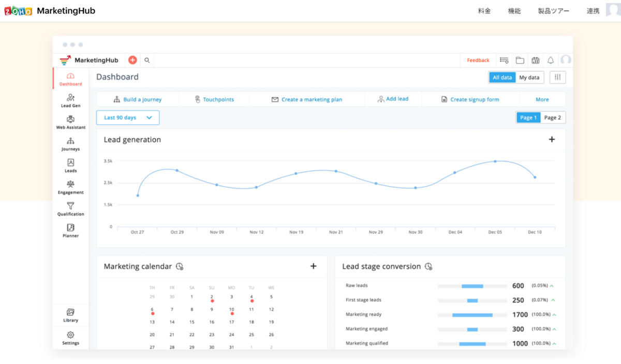Open the calendar icon in top toolbar
This screenshot has height=364, width=621.
click(x=535, y=60)
